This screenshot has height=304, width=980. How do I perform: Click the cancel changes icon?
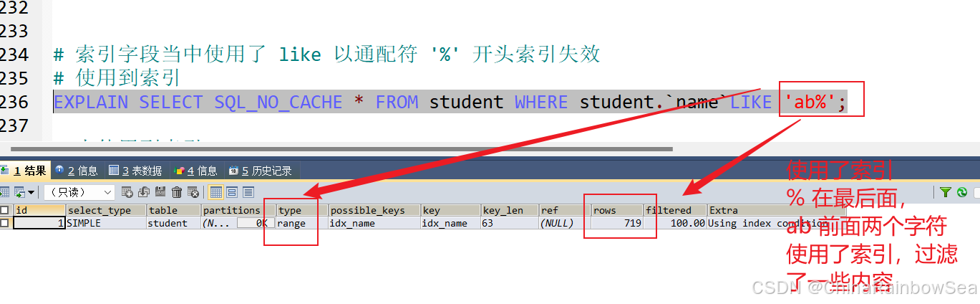(x=193, y=192)
